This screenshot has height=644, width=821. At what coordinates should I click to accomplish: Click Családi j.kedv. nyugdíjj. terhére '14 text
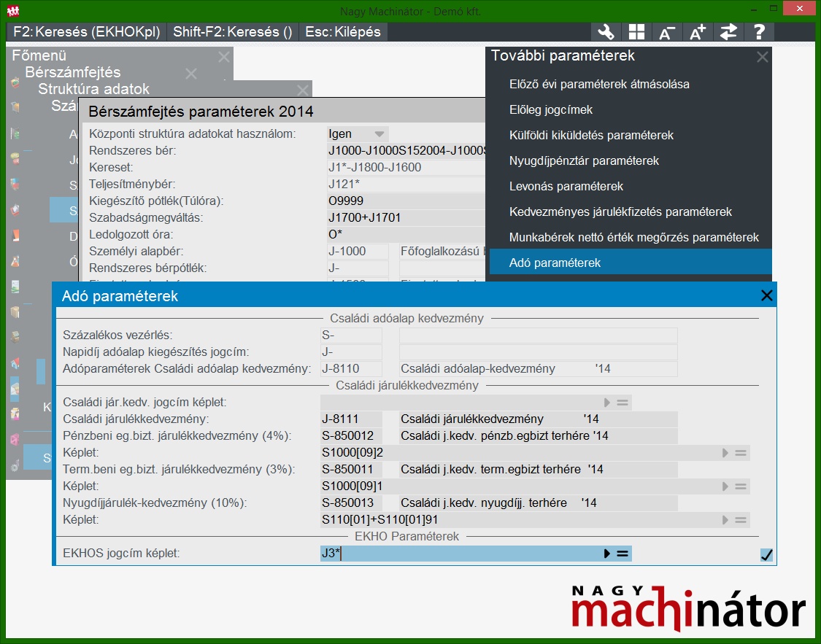(539, 503)
